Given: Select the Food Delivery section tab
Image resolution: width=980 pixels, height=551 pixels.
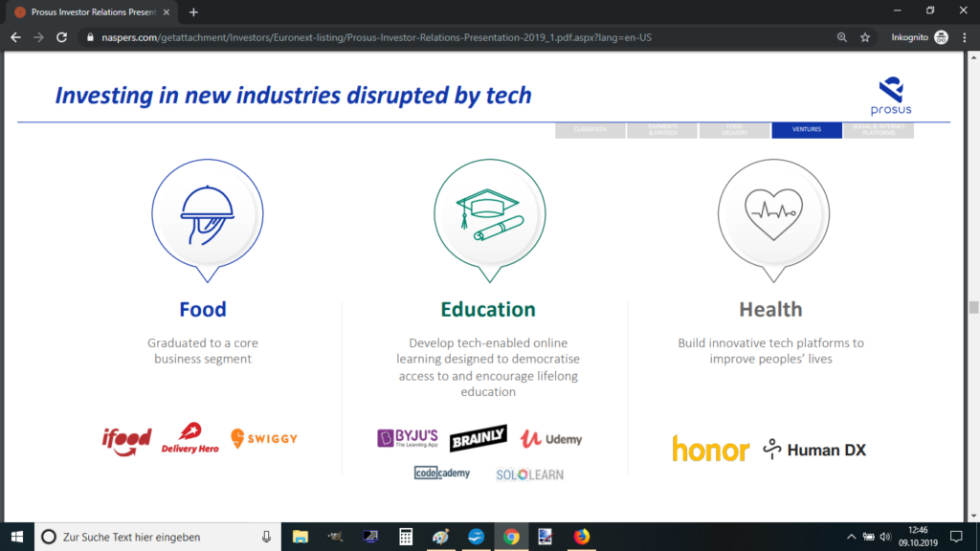Looking at the screenshot, I should (734, 130).
